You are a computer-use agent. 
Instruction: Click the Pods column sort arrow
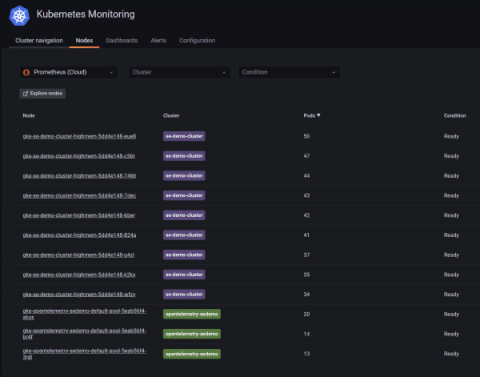[x=319, y=115]
